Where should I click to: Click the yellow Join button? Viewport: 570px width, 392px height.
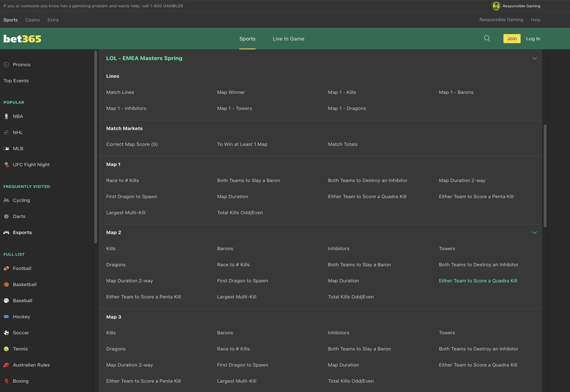pyautogui.click(x=512, y=38)
